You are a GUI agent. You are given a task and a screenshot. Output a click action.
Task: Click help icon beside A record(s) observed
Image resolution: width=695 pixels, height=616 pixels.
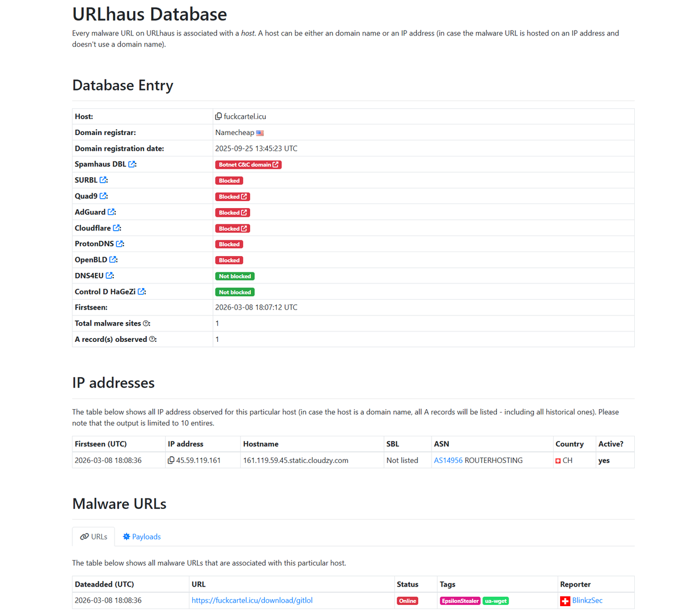tap(152, 340)
